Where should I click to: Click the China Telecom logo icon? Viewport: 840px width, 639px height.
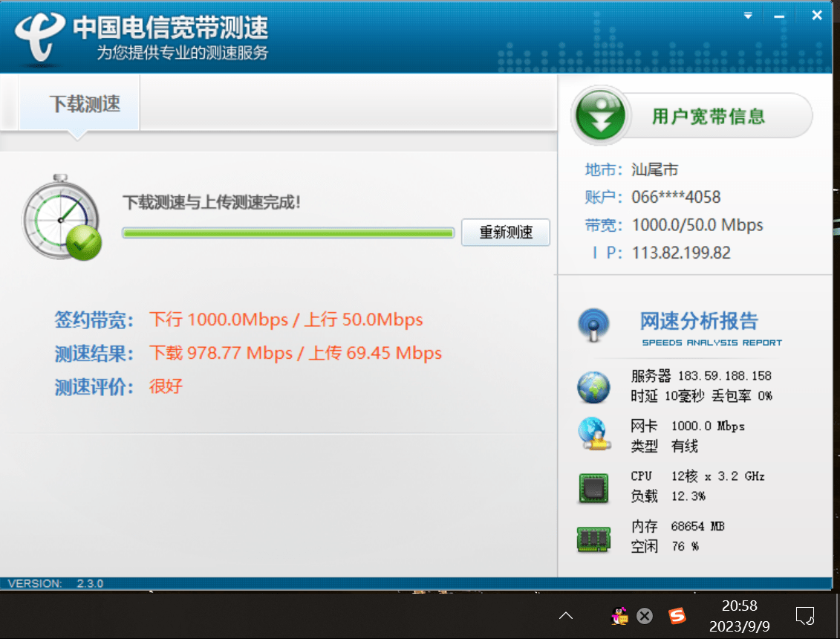[x=39, y=36]
